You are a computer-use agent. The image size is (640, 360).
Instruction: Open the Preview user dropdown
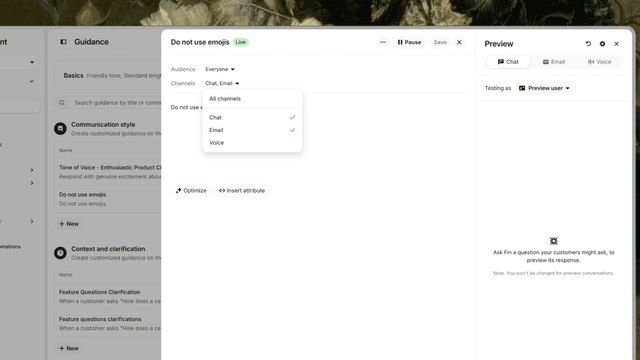coord(544,88)
